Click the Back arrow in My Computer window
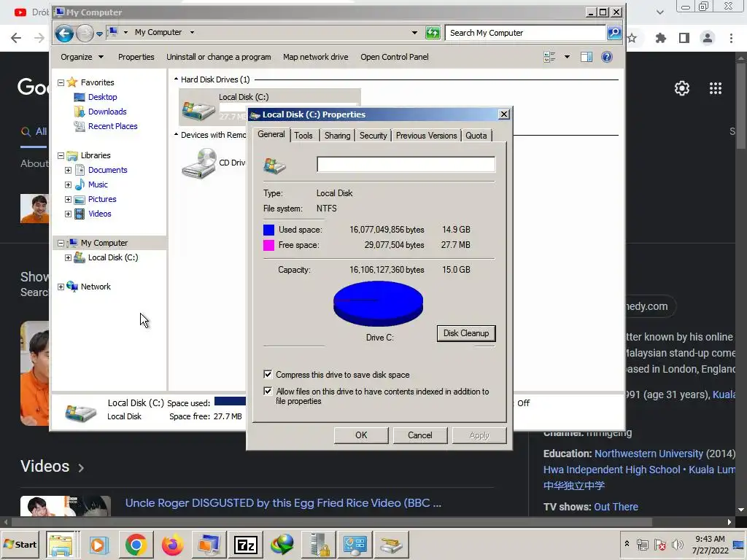Image resolution: width=747 pixels, height=560 pixels. point(64,33)
